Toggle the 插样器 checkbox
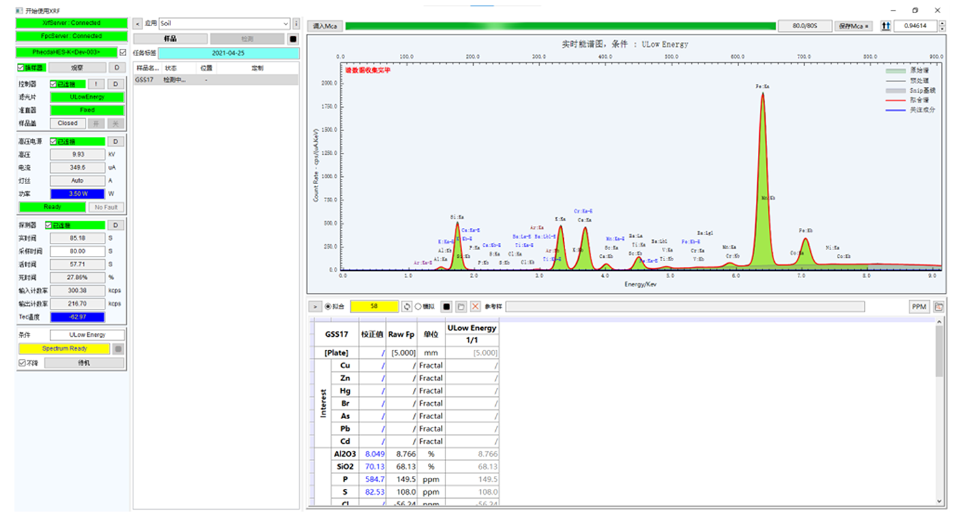 (x=22, y=67)
